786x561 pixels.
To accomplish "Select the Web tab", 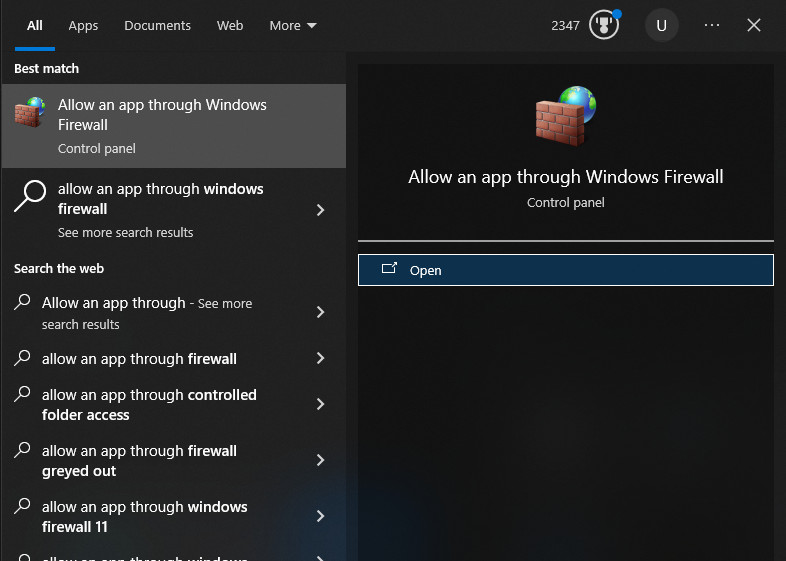I will click(230, 26).
